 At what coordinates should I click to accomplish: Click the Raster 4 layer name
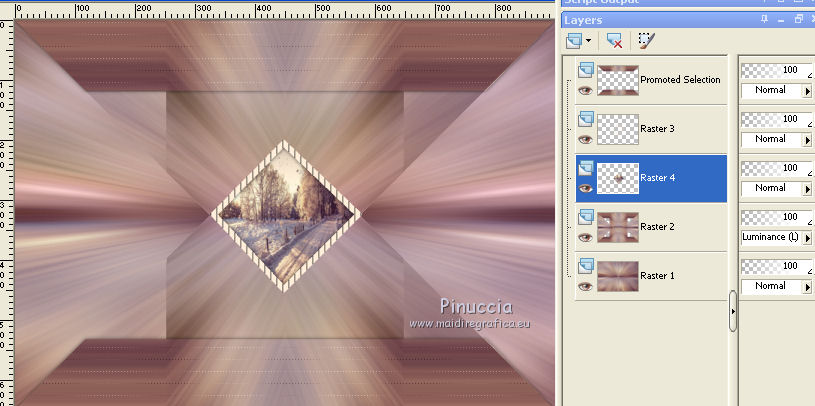pyautogui.click(x=658, y=177)
